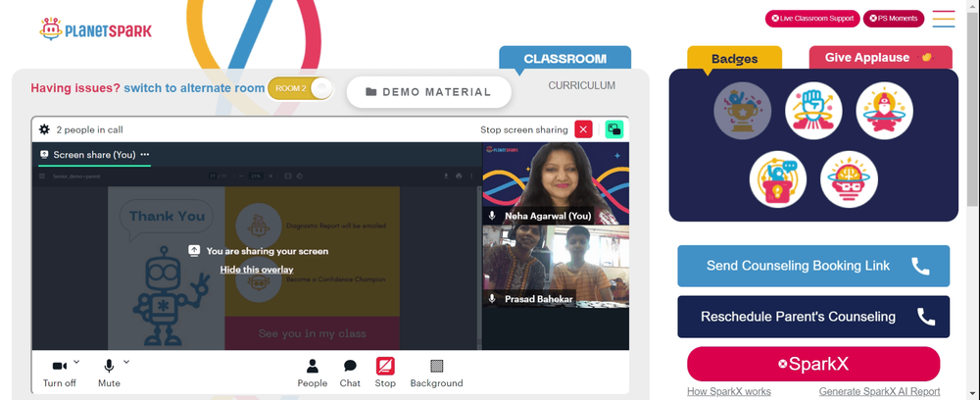Screen dimensions: 980x400
Task: Launch SparkX
Action: (813, 364)
